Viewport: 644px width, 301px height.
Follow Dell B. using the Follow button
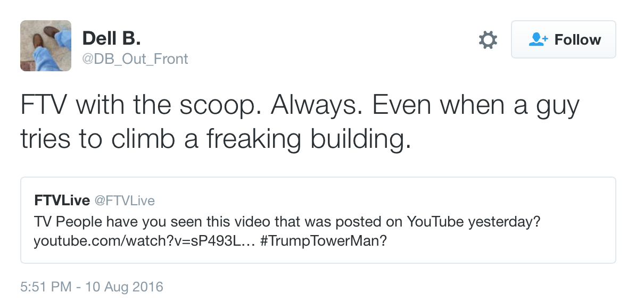(x=563, y=39)
